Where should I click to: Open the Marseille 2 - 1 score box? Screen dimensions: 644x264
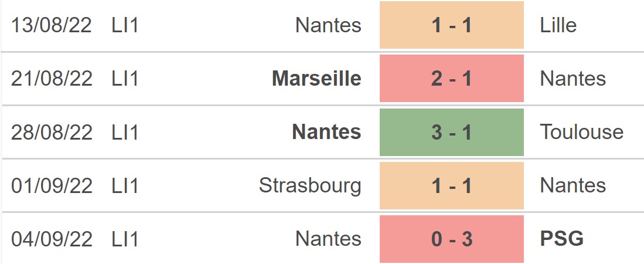(x=451, y=79)
